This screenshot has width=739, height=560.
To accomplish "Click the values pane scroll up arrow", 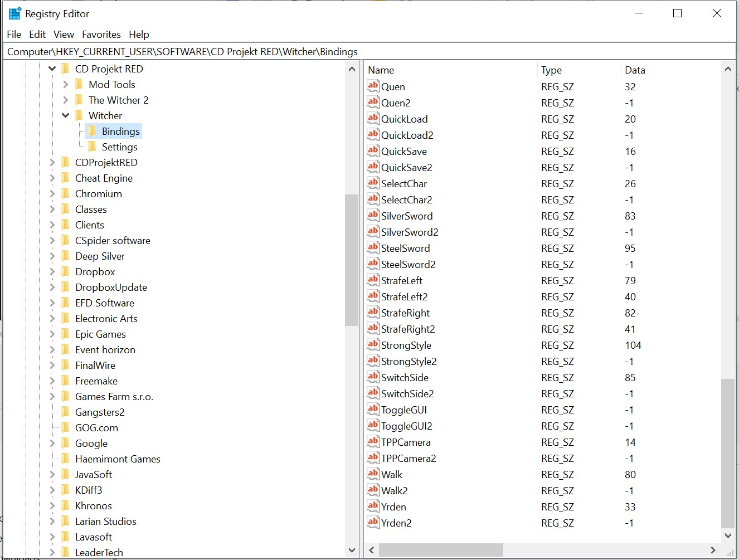I will pos(728,69).
